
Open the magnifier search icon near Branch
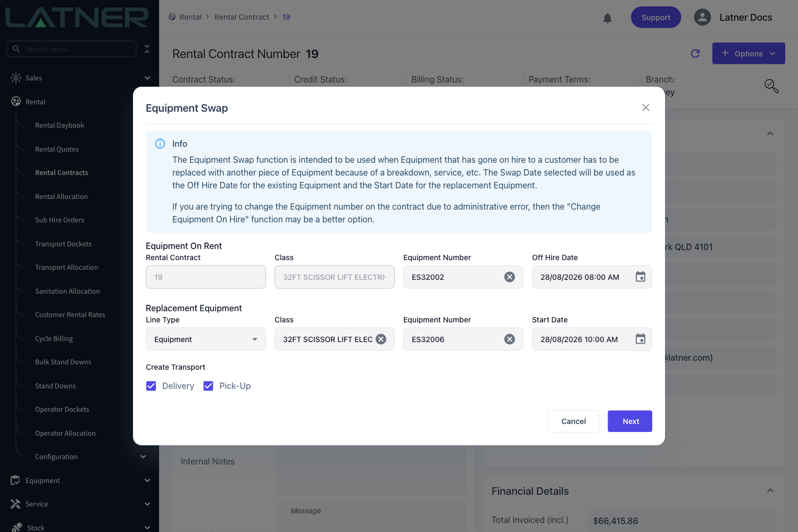[771, 86]
